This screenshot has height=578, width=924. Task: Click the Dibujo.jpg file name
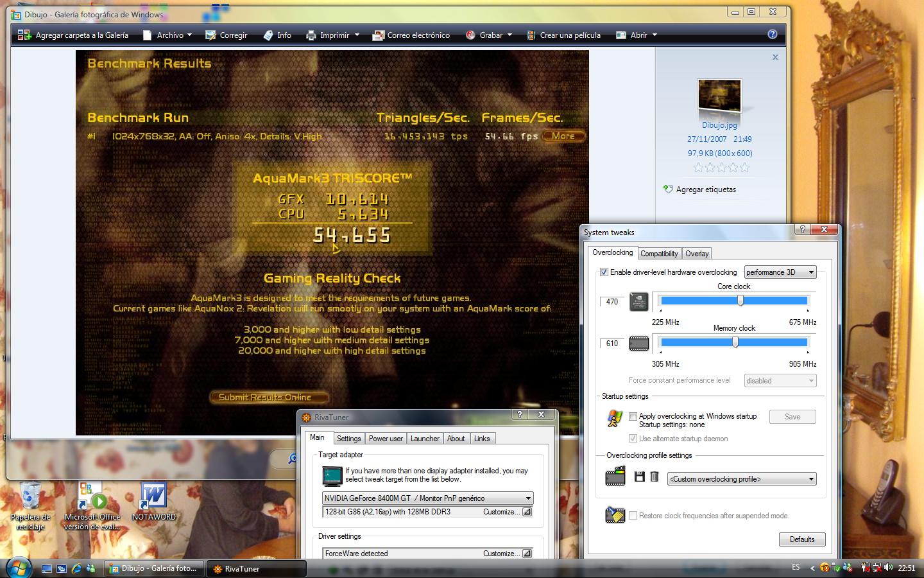point(719,125)
